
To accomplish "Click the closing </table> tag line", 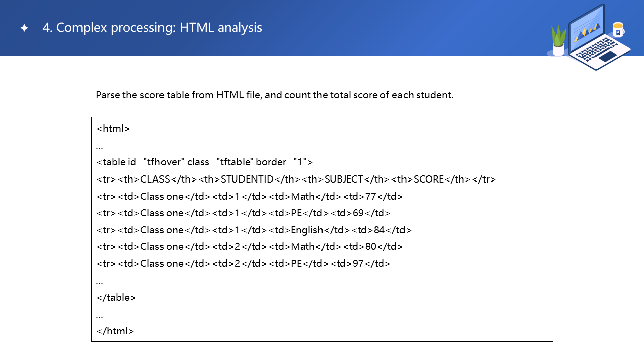I will 116,297.
